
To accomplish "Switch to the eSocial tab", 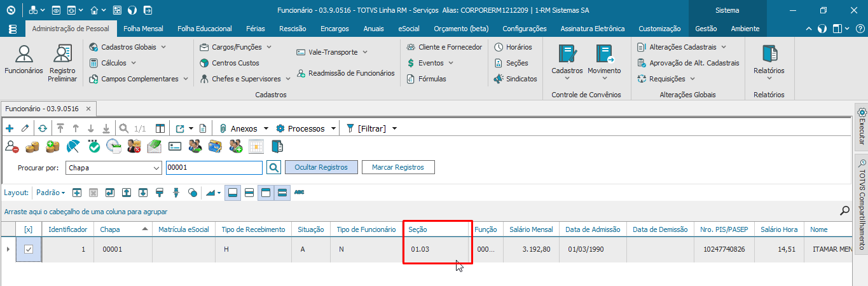I will coord(408,29).
